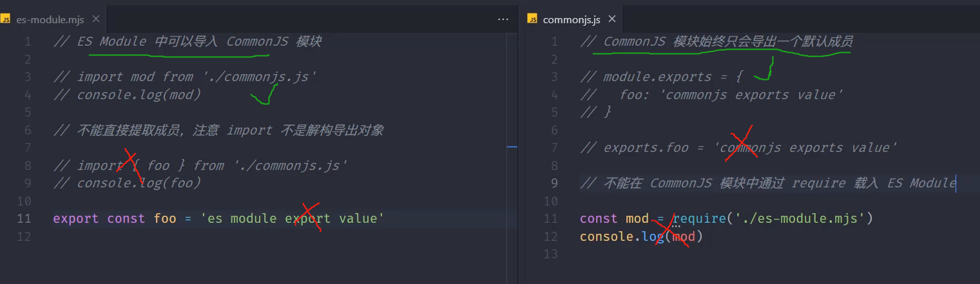
Task: Click line number 3 in es-module.mjs
Action: pos(27,77)
